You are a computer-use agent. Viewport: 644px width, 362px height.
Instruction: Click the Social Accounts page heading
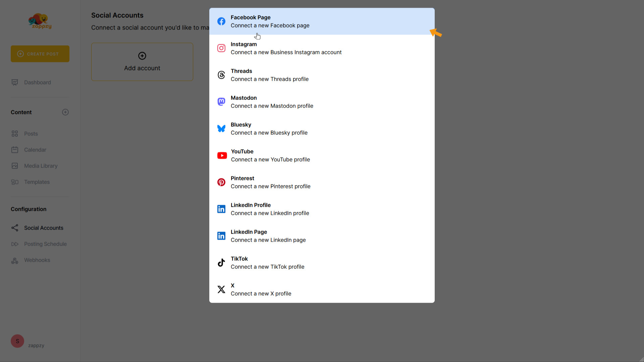pos(117,15)
